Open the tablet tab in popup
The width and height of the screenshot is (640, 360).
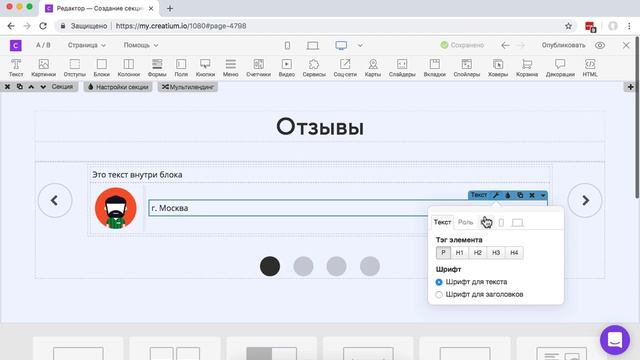pos(518,222)
